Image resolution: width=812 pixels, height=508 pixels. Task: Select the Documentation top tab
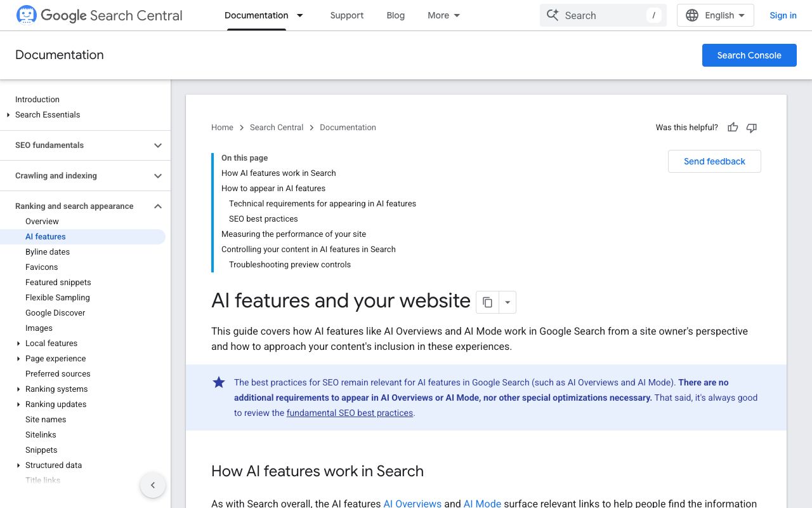point(256,15)
